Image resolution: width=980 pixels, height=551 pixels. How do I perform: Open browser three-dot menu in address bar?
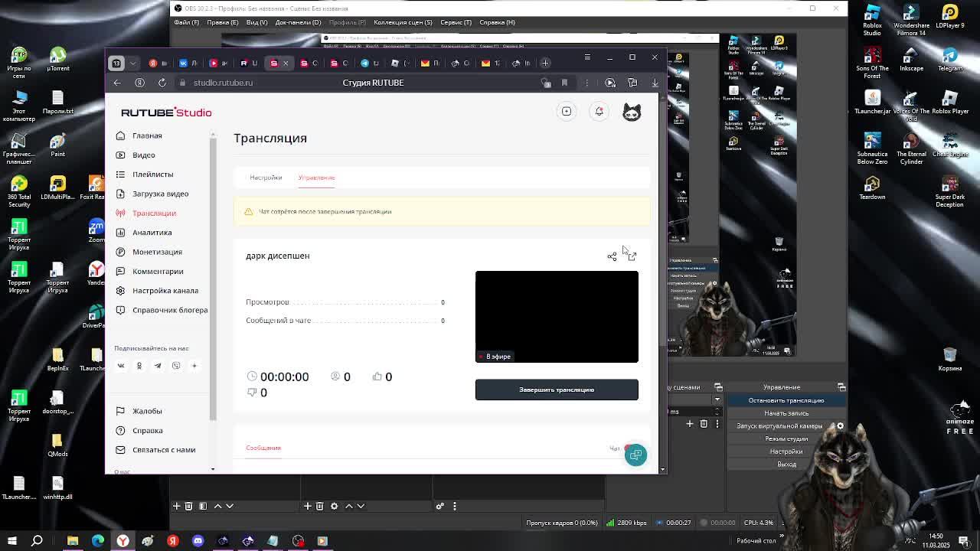(x=587, y=83)
